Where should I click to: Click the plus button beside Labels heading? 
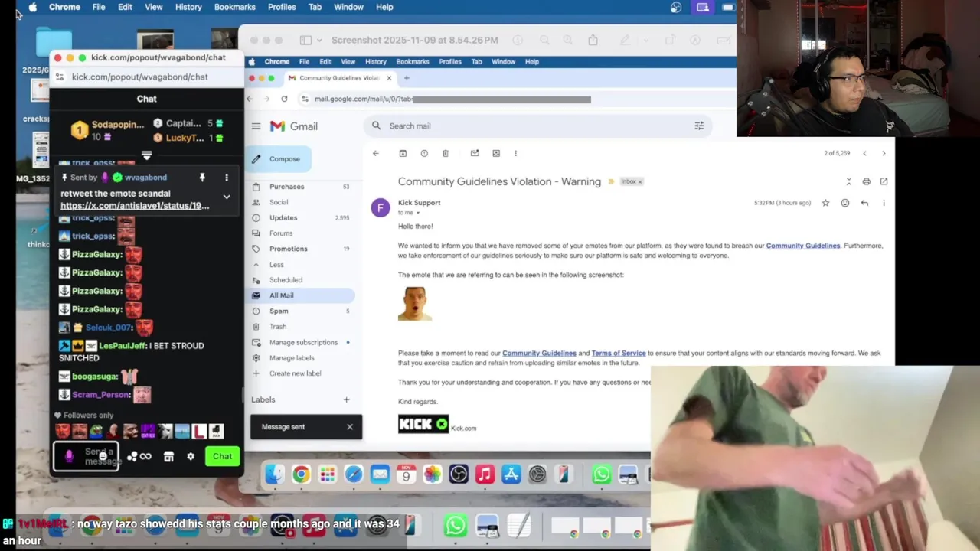pos(346,399)
